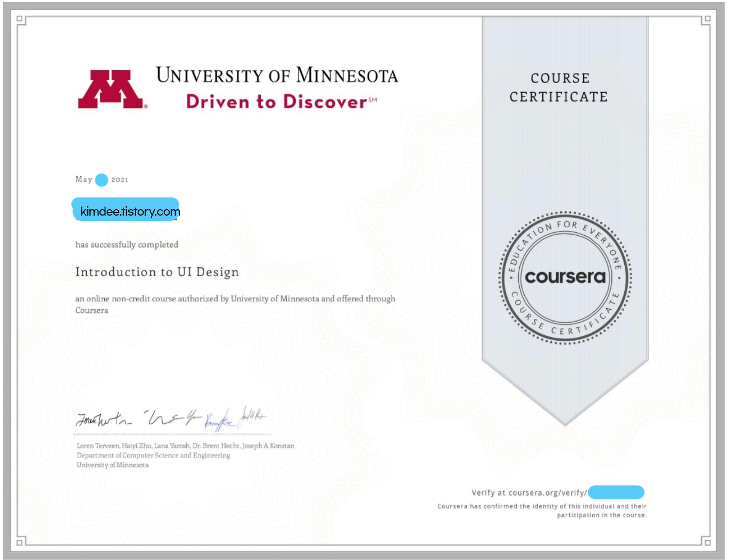Click the Coursera circular seal

point(565,277)
